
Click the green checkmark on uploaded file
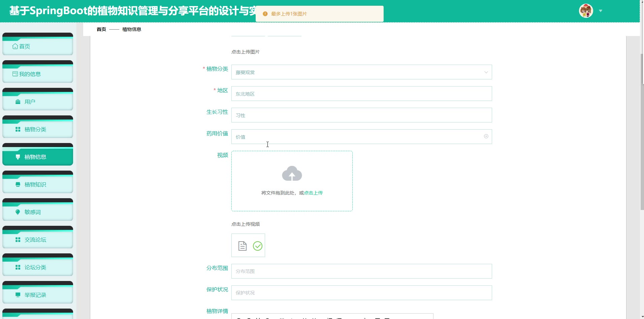[258, 246]
